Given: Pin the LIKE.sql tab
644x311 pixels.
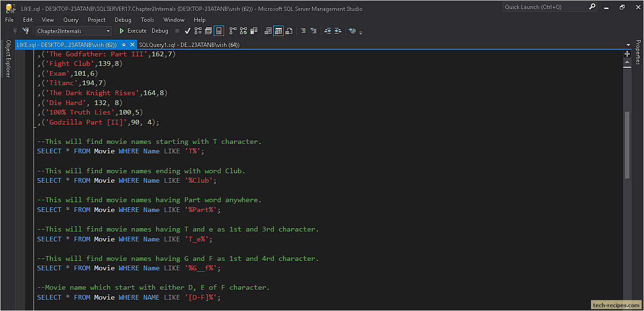Looking at the screenshot, I should pos(123,44).
